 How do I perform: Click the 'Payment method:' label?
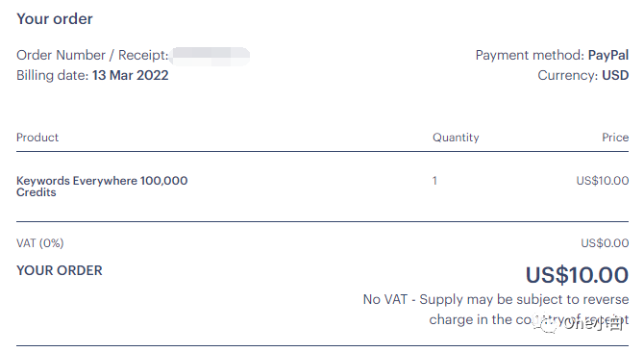pyautogui.click(x=530, y=55)
